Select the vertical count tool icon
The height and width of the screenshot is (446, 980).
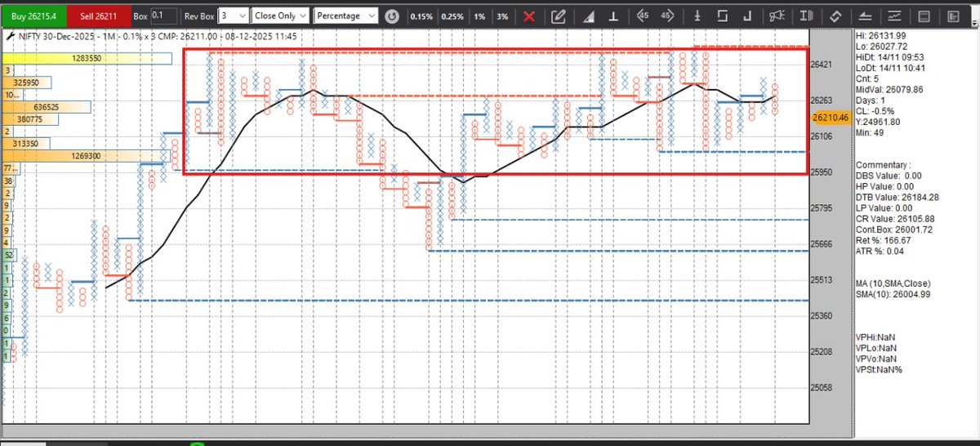click(696, 16)
